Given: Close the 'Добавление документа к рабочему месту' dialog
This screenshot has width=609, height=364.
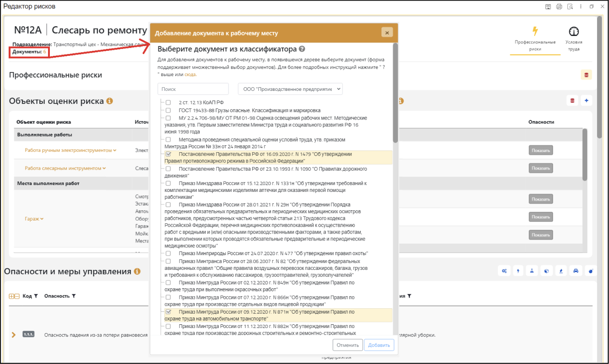Looking at the screenshot, I should coord(387,33).
